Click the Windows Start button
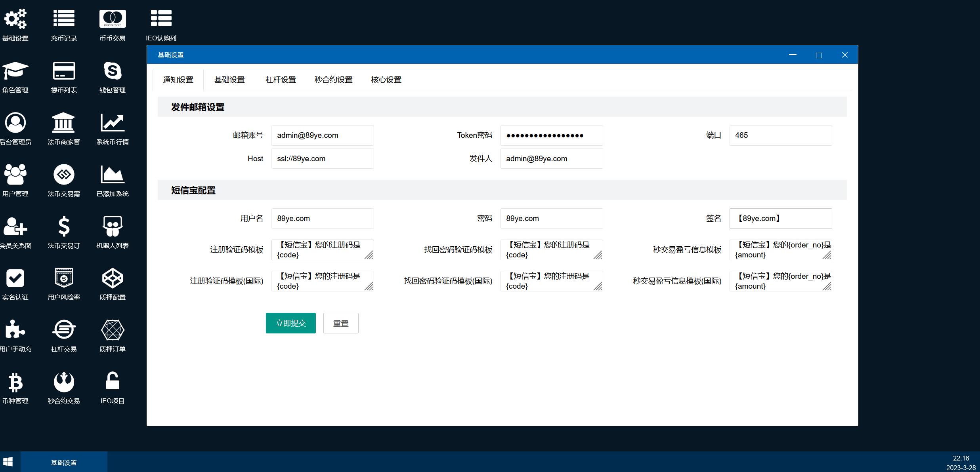980x472 pixels. tap(8, 462)
